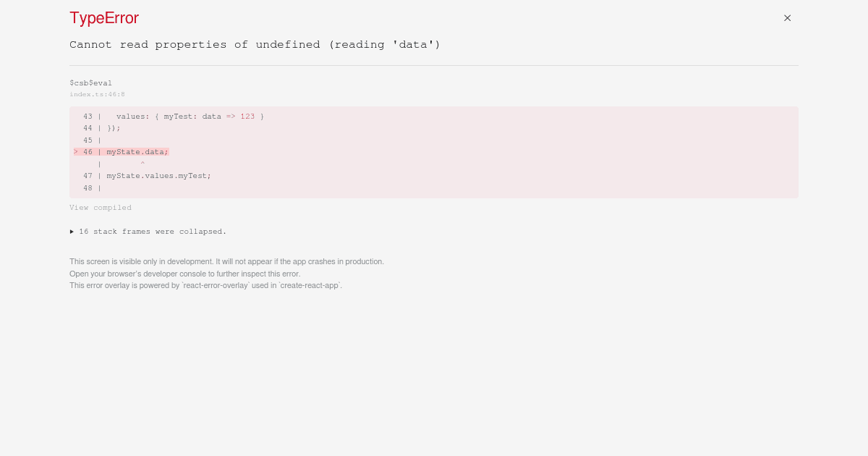Image resolution: width=868 pixels, height=456 pixels.
Task: Click the $csb$eval function name
Action: pos(90,83)
